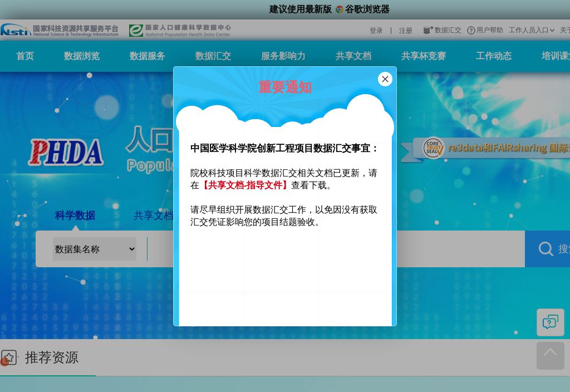The width and height of the screenshot is (570, 392).
Task: Click the CORE TRUST SEAL badge icon
Action: (434, 148)
